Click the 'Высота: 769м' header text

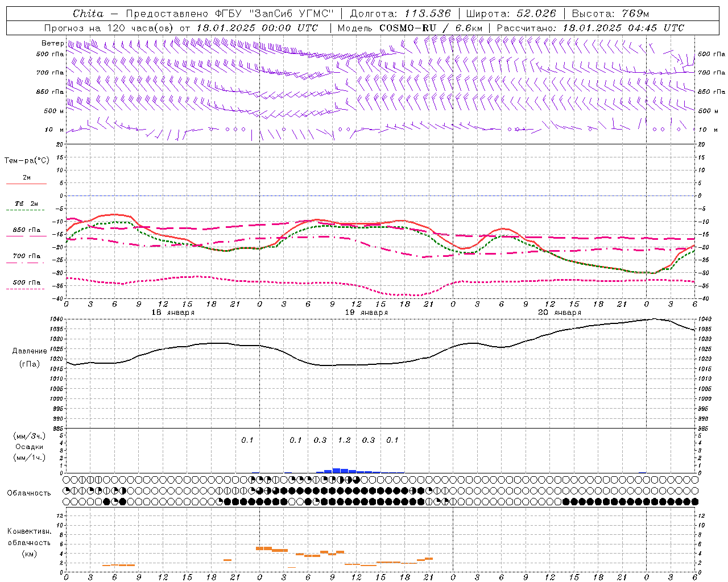(x=610, y=14)
